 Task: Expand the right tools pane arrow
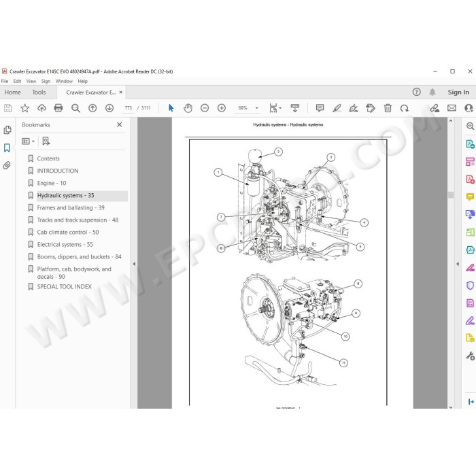click(458, 264)
